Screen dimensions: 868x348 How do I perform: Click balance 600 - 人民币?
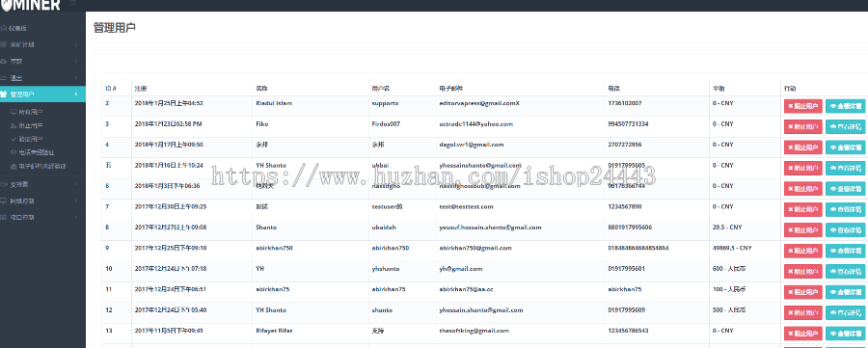click(x=729, y=269)
